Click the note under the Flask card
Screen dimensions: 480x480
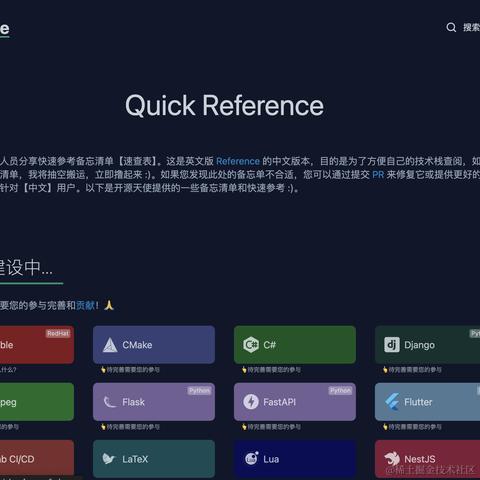[x=130, y=427]
